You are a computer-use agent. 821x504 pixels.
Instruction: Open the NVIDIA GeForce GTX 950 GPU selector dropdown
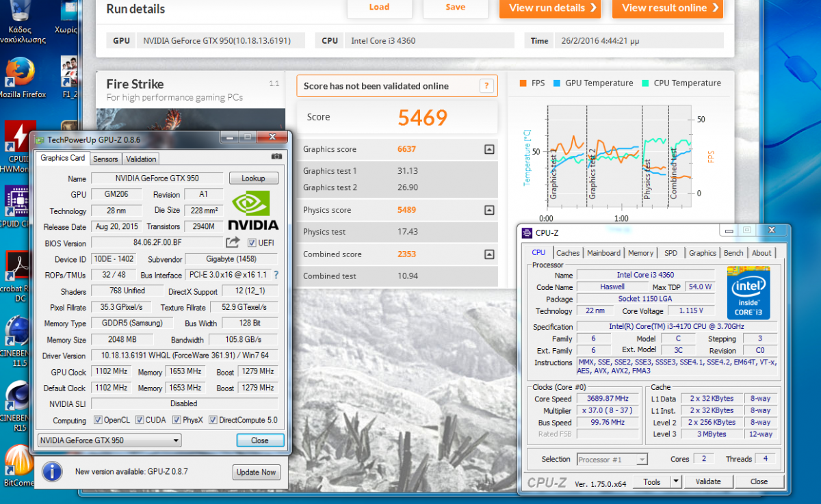109,440
